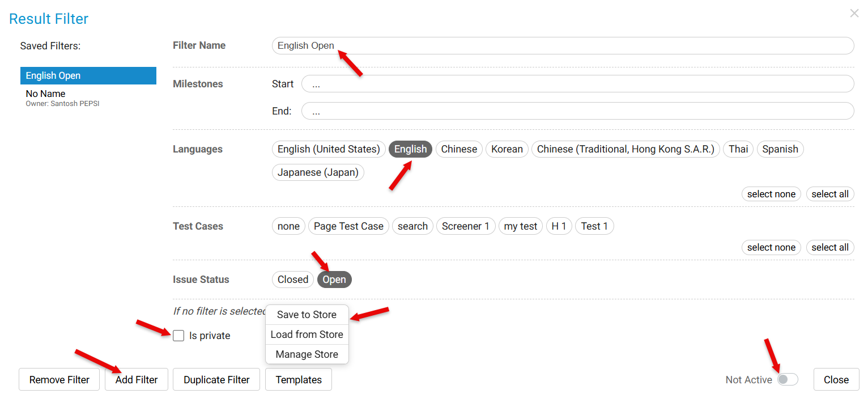Toggle the Open issue status chip
This screenshot has width=868, height=398.
[334, 280]
